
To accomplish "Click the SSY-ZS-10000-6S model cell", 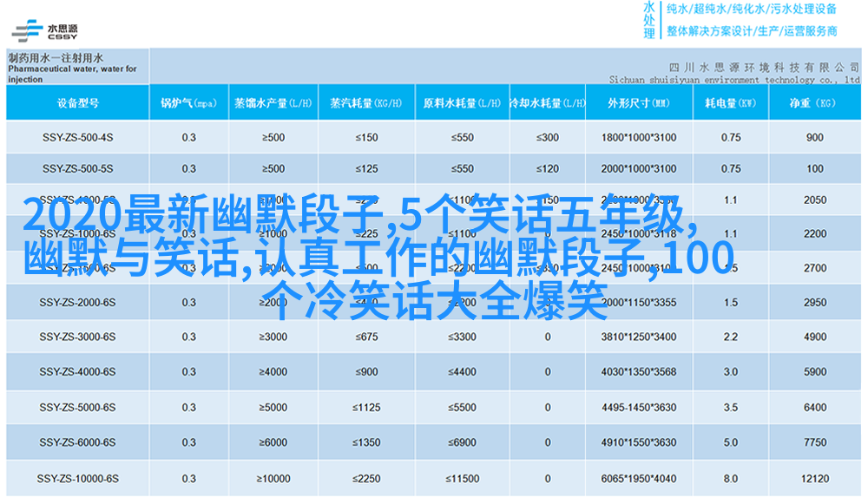I will click(x=78, y=479).
